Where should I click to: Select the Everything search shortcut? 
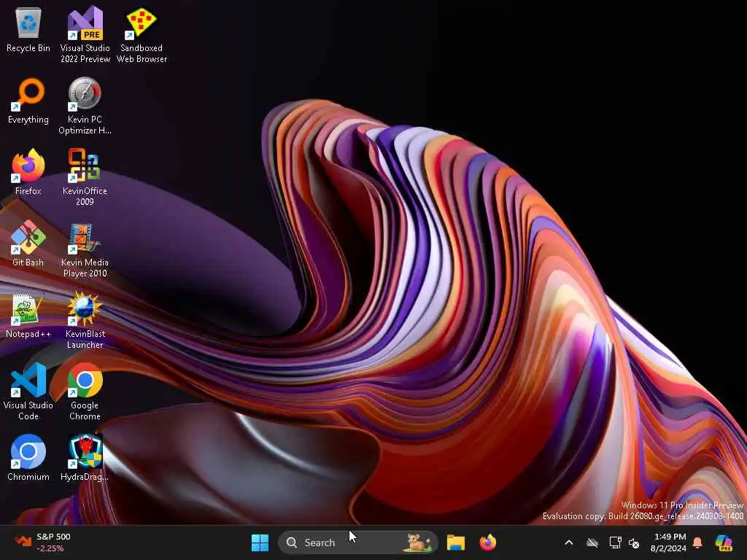[x=28, y=101]
